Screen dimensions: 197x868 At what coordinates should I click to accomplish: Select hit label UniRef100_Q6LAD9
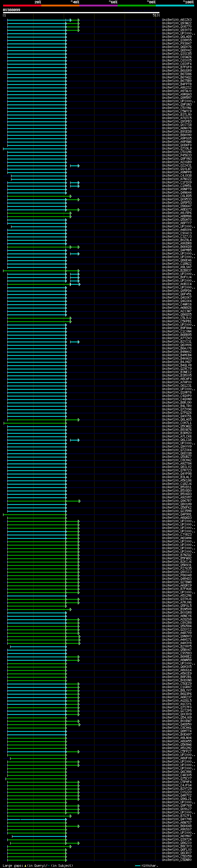click(176, 37)
